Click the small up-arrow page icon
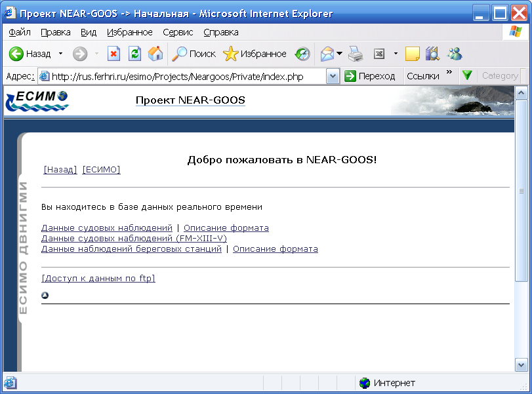The width and height of the screenshot is (532, 394). (45, 295)
